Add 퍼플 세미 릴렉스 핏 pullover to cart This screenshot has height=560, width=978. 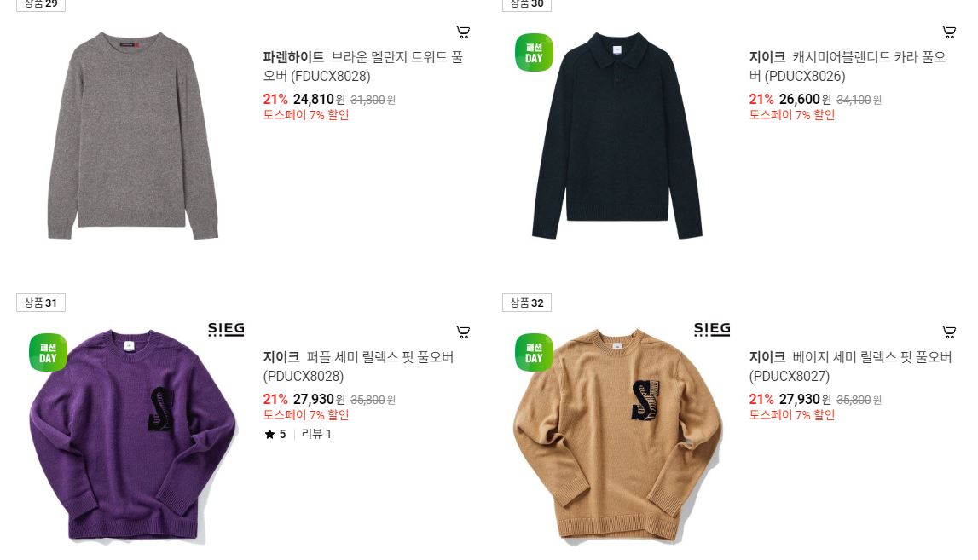tap(463, 332)
